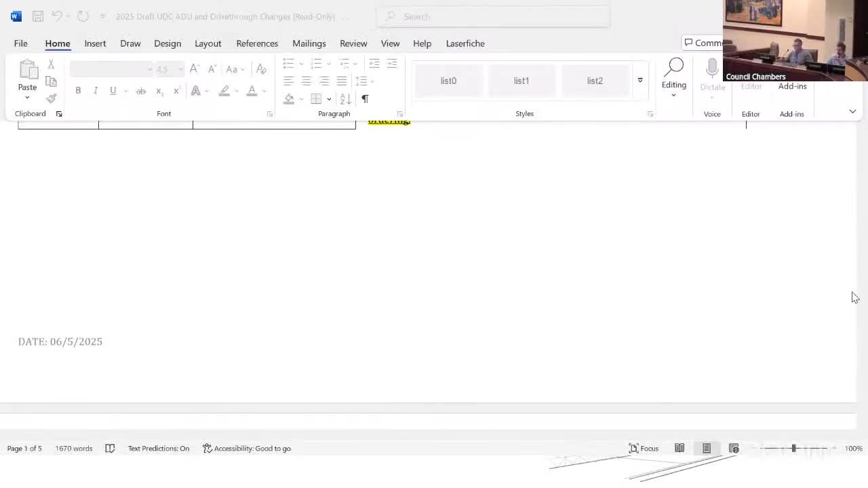Toggle Bold formatting
Screen dimensions: 868x488
[x=78, y=91]
